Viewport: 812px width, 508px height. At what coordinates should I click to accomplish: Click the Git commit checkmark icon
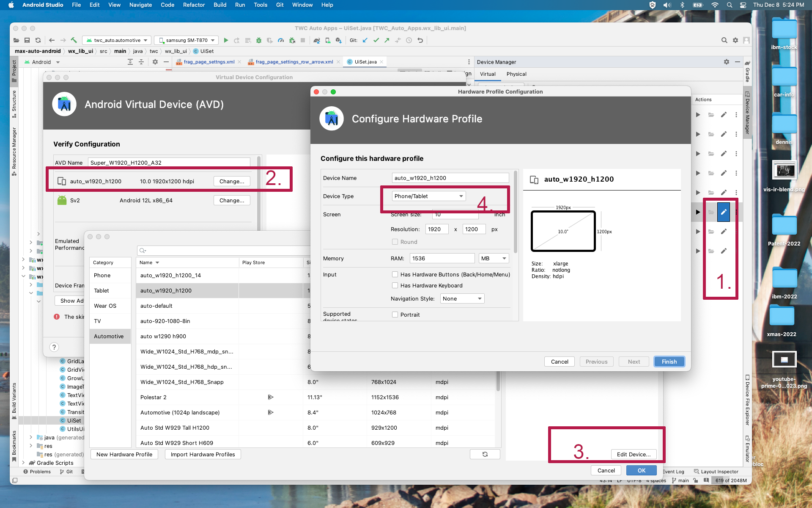click(x=376, y=40)
